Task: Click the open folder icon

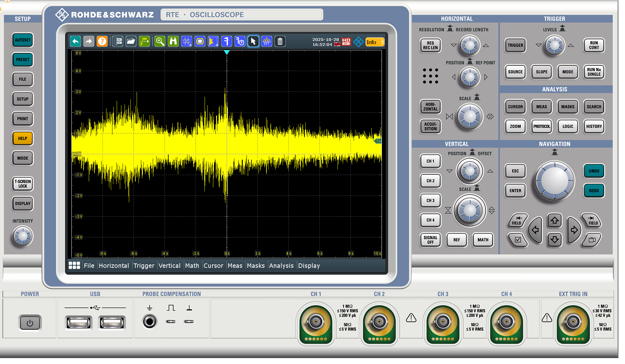Action: tap(131, 41)
